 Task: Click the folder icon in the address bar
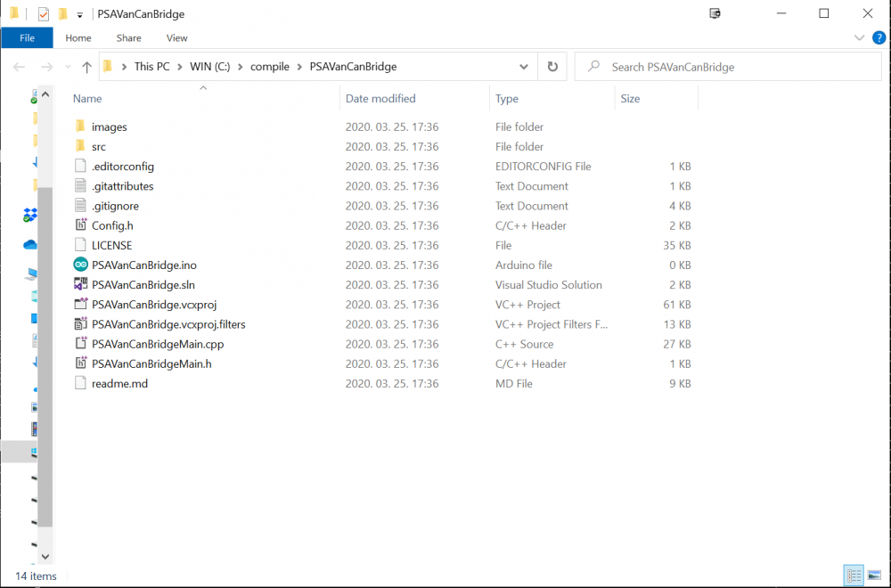[x=108, y=67]
